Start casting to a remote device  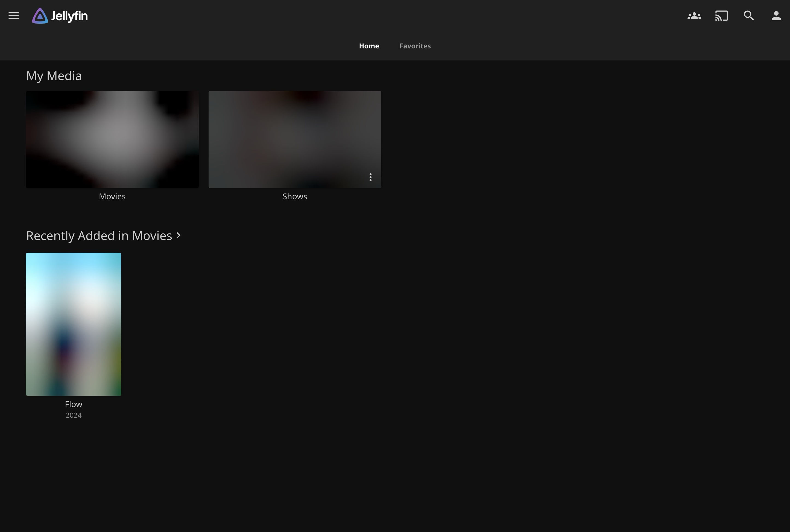721,15
